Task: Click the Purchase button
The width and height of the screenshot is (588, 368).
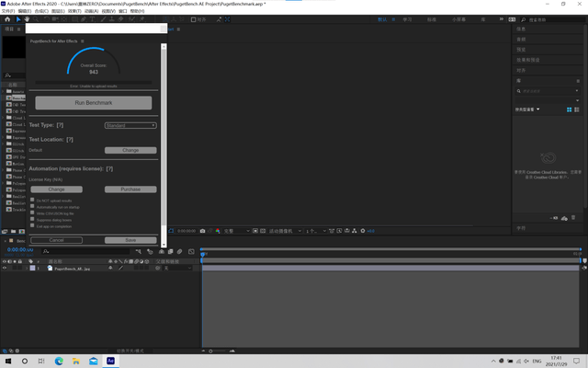Action: (130, 190)
